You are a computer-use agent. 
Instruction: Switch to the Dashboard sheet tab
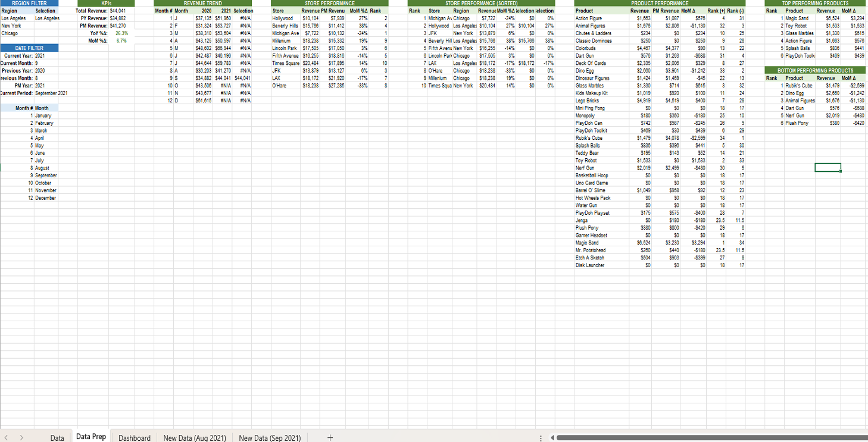tap(134, 437)
